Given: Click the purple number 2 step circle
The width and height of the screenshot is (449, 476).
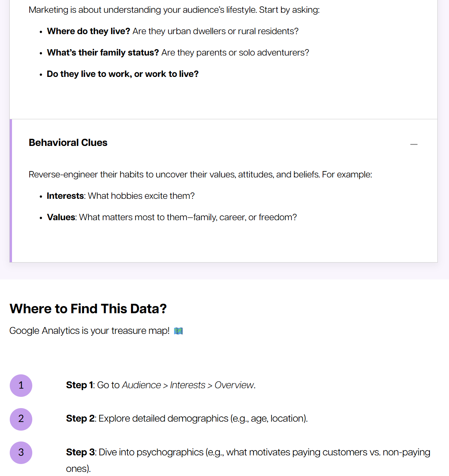Looking at the screenshot, I should [x=21, y=419].
